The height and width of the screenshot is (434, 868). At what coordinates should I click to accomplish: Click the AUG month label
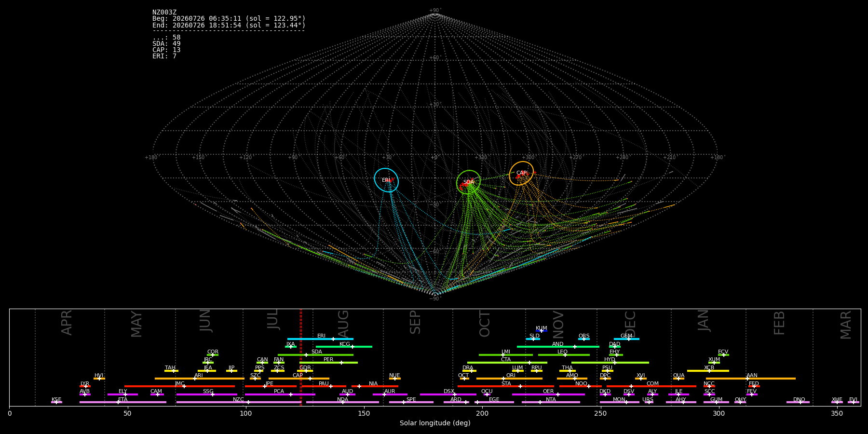343,323
